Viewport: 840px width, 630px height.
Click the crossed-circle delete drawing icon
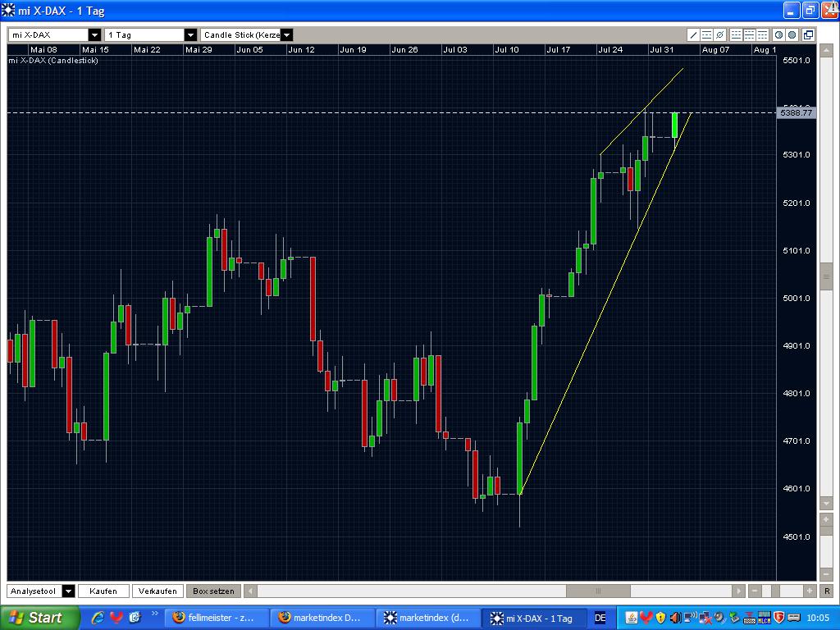click(720, 34)
